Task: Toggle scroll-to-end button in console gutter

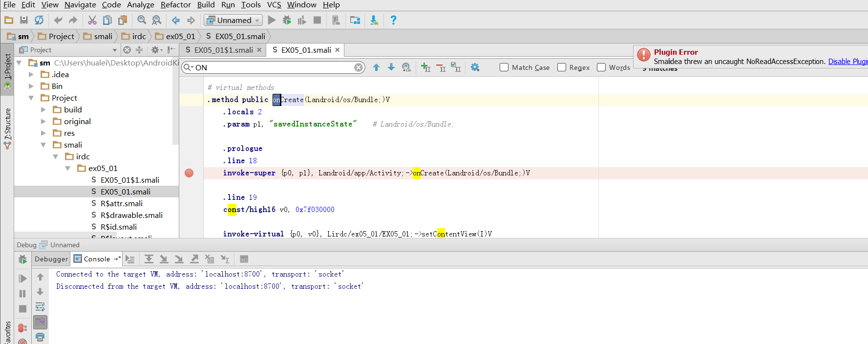Action: tap(40, 322)
